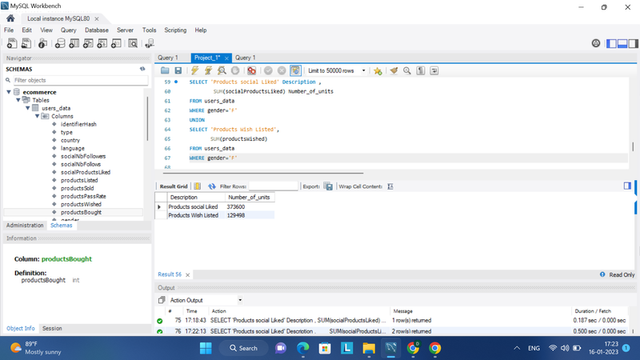Select the socialProductsLiked column
Image resolution: width=640 pixels, height=360 pixels.
[x=85, y=172]
